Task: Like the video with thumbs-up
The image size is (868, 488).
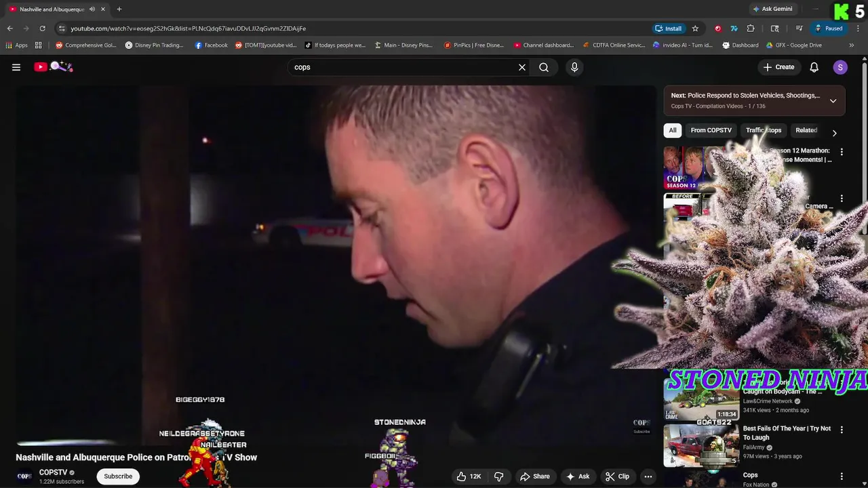Action: coord(469,476)
